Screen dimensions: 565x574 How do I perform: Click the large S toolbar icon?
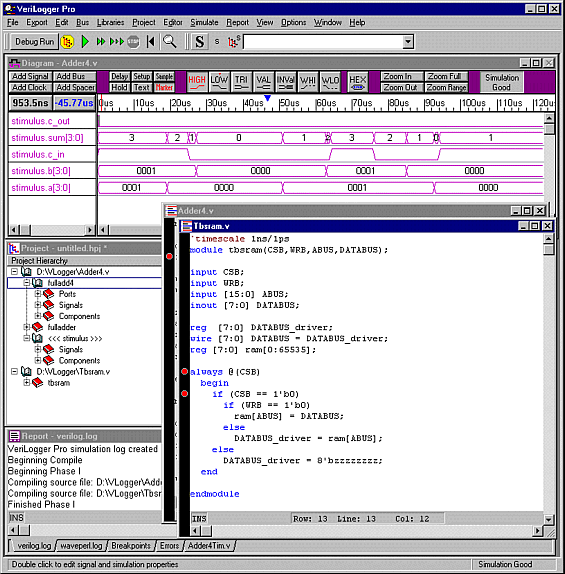pos(200,42)
